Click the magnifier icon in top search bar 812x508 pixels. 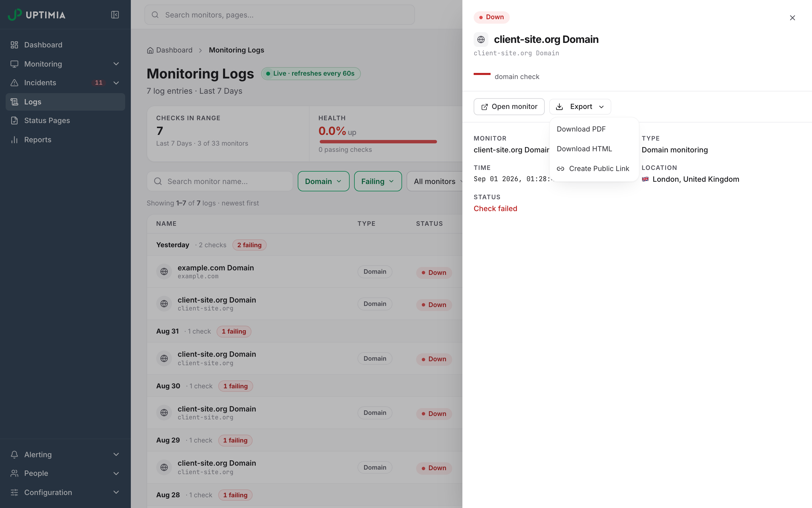point(155,15)
